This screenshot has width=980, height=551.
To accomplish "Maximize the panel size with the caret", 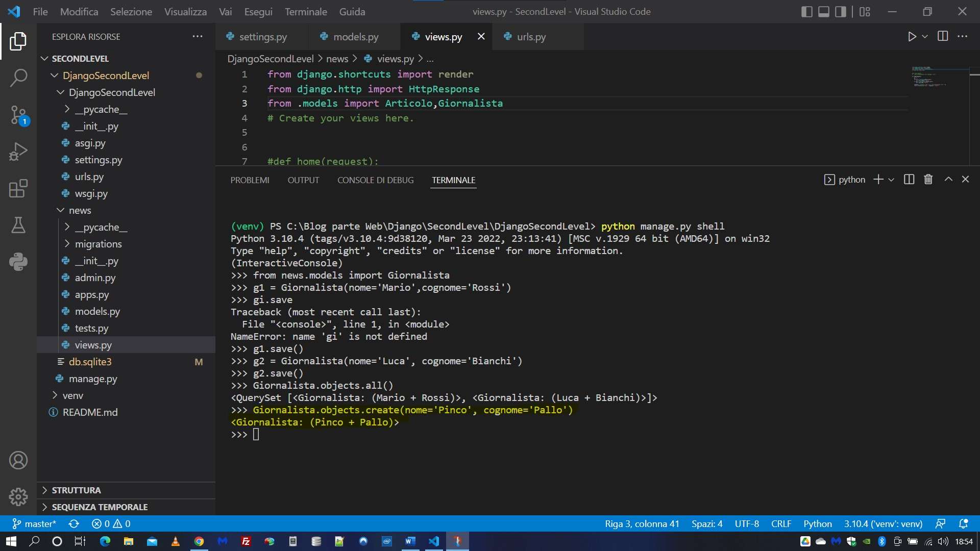I will point(948,180).
